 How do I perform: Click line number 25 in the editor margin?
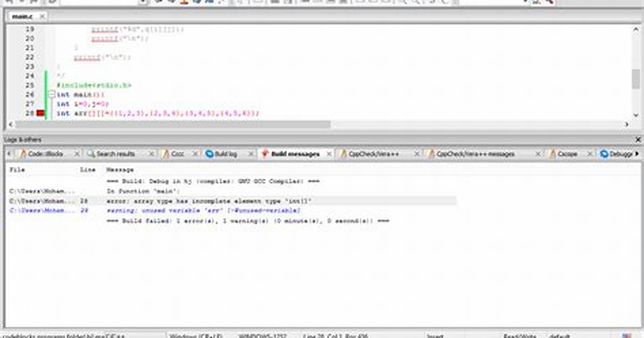point(30,86)
